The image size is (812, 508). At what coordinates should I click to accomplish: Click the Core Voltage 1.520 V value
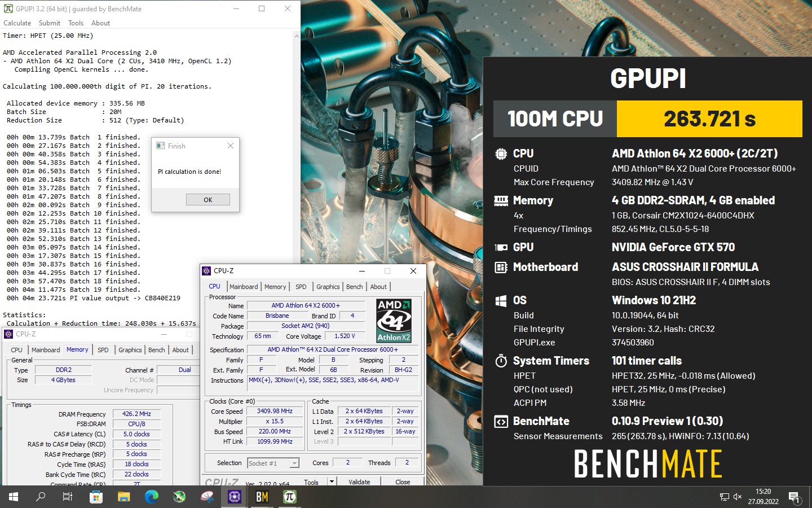(345, 336)
